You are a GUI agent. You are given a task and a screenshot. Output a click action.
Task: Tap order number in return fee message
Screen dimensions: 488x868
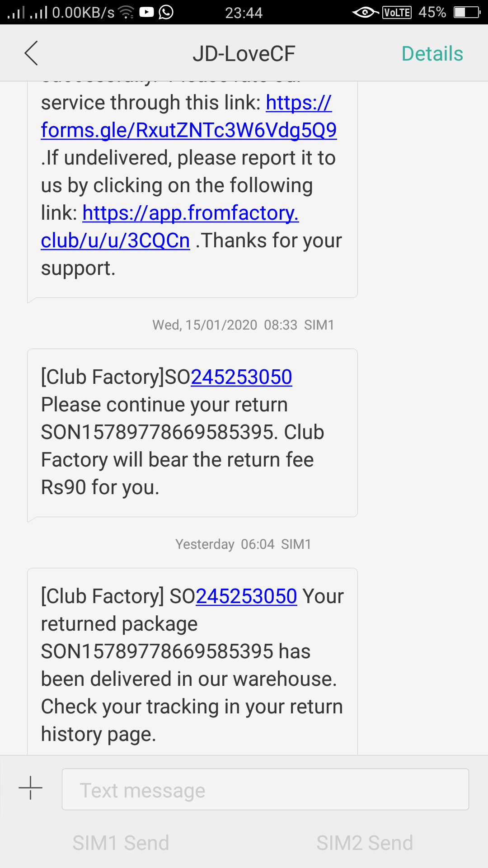[241, 377]
